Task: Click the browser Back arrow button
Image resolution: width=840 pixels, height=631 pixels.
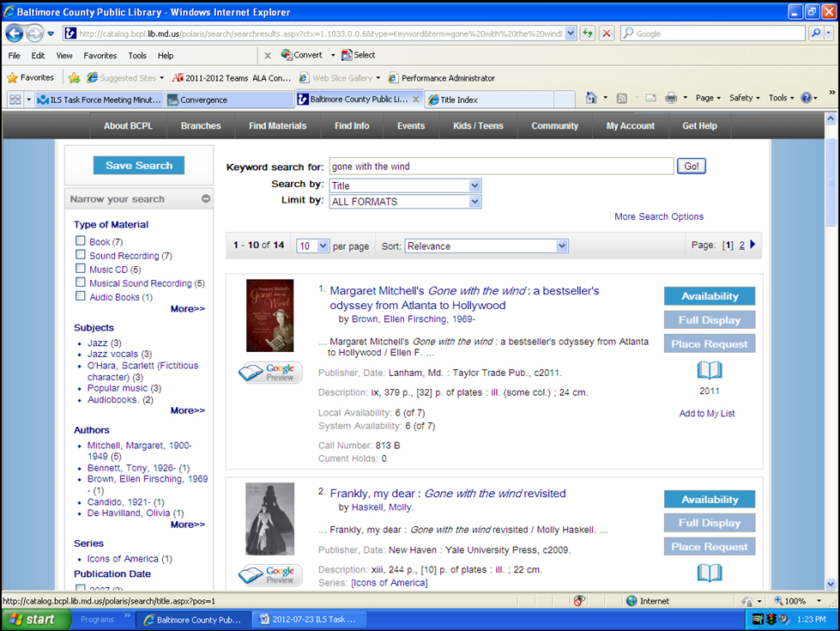Action: pyautogui.click(x=15, y=33)
